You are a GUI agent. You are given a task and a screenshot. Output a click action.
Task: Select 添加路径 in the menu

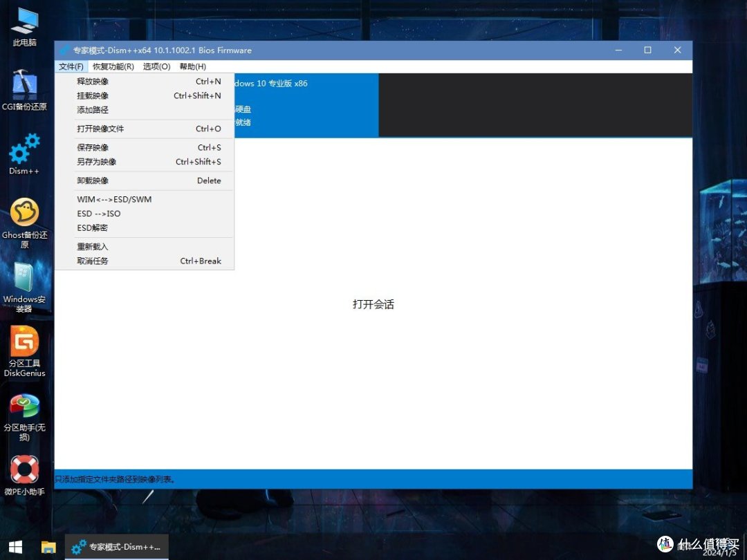tap(145, 110)
